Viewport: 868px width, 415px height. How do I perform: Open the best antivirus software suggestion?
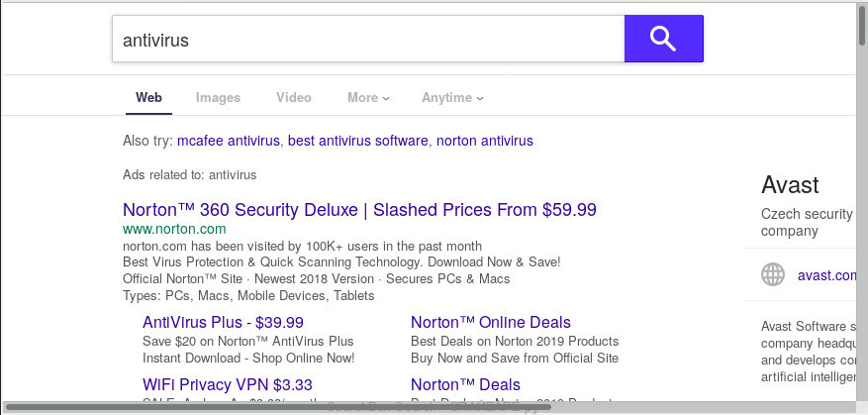click(358, 141)
